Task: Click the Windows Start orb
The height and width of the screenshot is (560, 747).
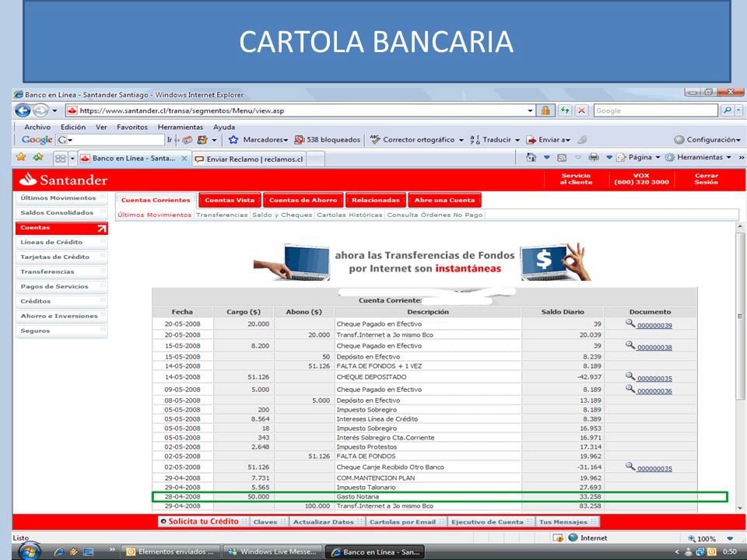Action: 30,551
